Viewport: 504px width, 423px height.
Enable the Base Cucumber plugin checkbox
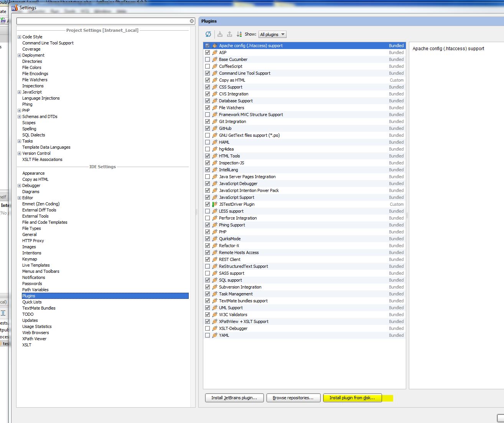tap(208, 59)
